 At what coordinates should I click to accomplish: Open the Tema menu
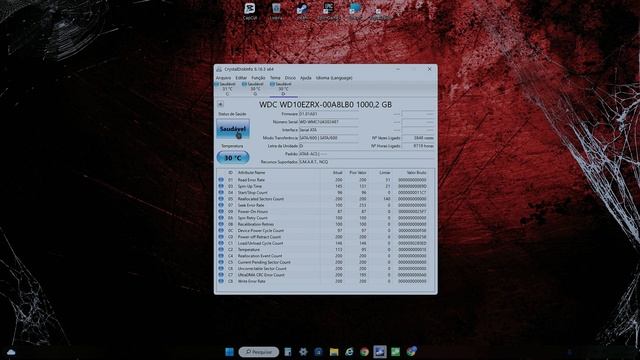[275, 78]
